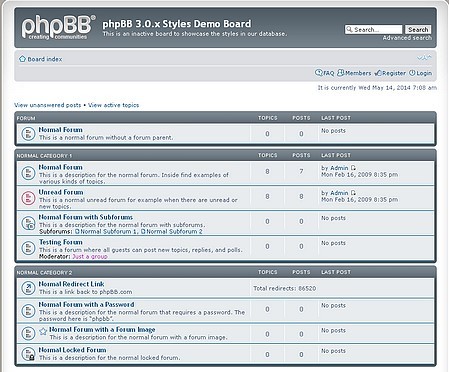
Task: View unanswered posts
Action: [48, 105]
